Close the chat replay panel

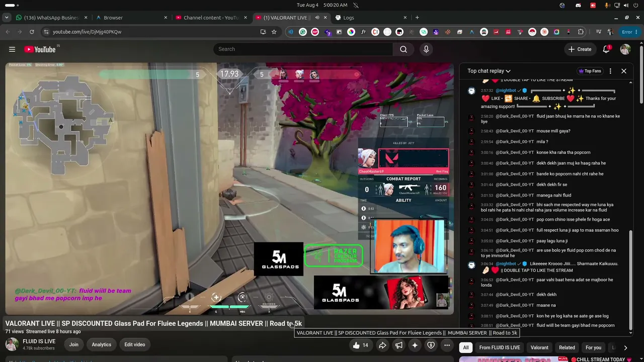coord(624,71)
